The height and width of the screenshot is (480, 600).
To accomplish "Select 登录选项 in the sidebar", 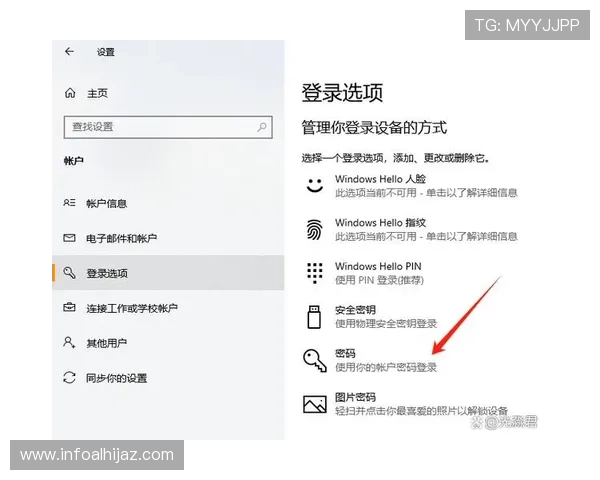I will pyautogui.click(x=168, y=273).
